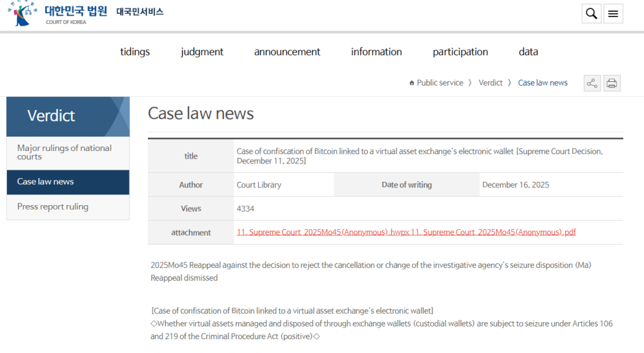This screenshot has height=353, width=644.
Task: Click Case law news breadcrumb link
Action: click(543, 83)
